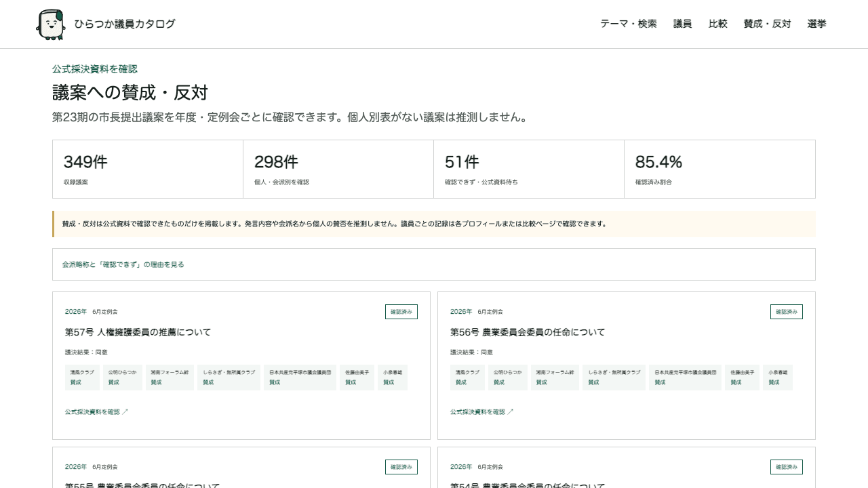Click title 第56号 農業委員会委員の任命について
Image resolution: width=868 pixels, height=488 pixels.
click(x=528, y=332)
